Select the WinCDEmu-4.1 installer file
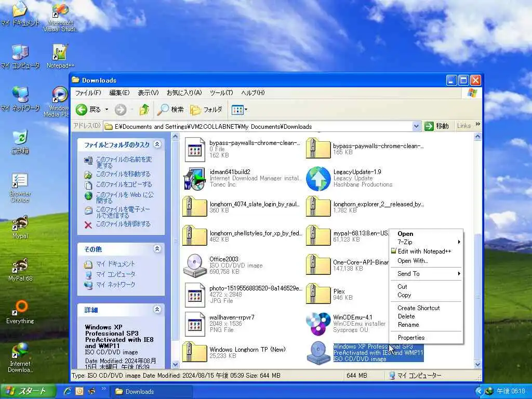532x399 pixels. pyautogui.click(x=346, y=324)
